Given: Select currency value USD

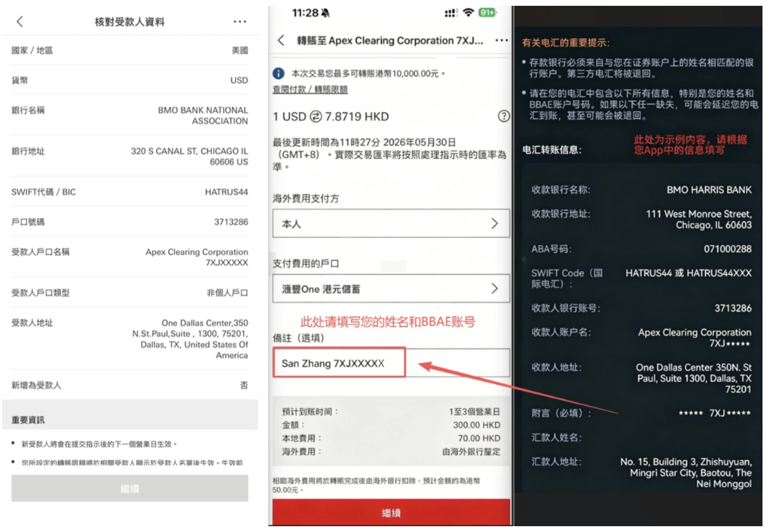Looking at the screenshot, I should pos(239,80).
